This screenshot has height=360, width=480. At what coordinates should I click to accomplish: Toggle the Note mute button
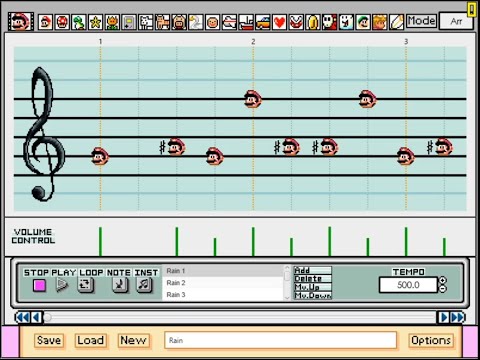click(x=120, y=285)
